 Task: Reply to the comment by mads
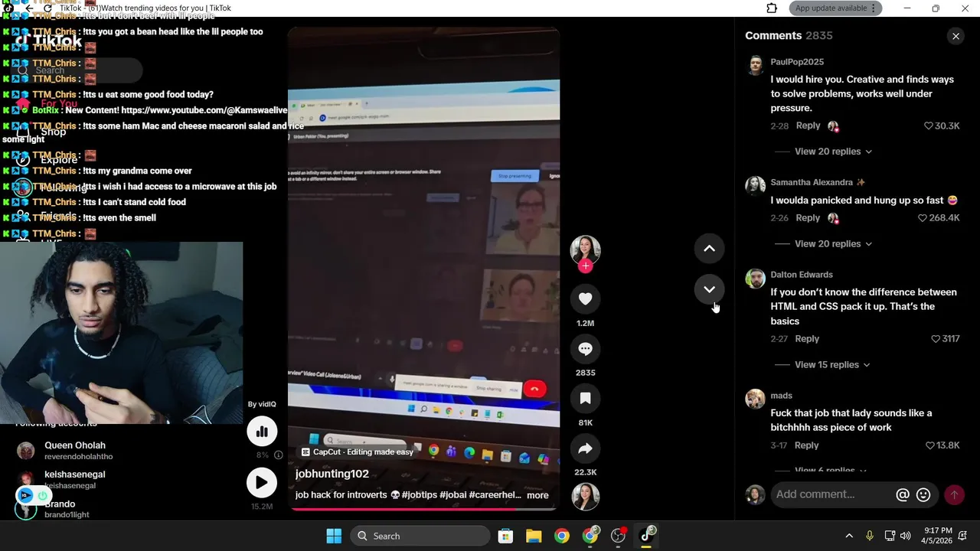click(806, 445)
